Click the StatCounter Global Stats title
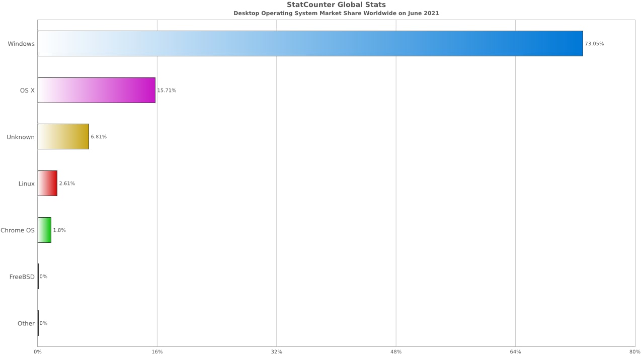 coord(336,5)
